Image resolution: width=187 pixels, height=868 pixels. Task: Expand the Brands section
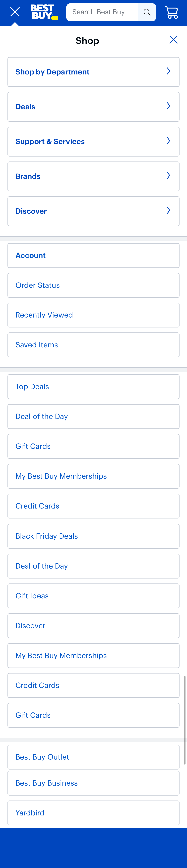[93, 176]
